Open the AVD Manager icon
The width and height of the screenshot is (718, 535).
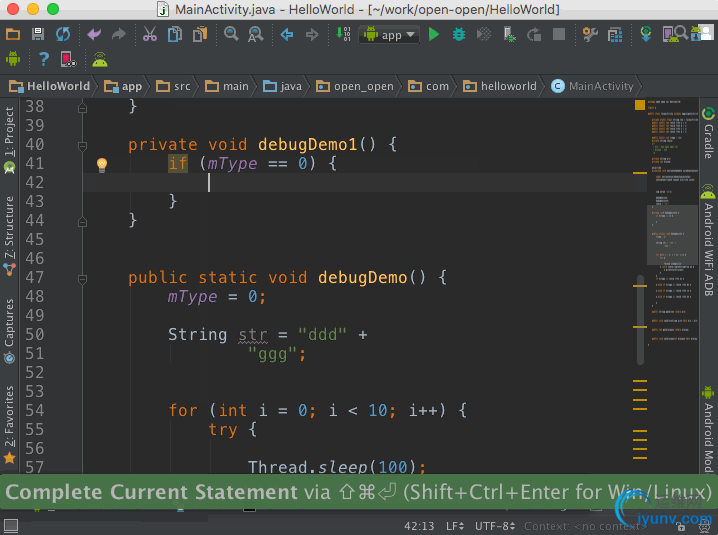tap(670, 34)
